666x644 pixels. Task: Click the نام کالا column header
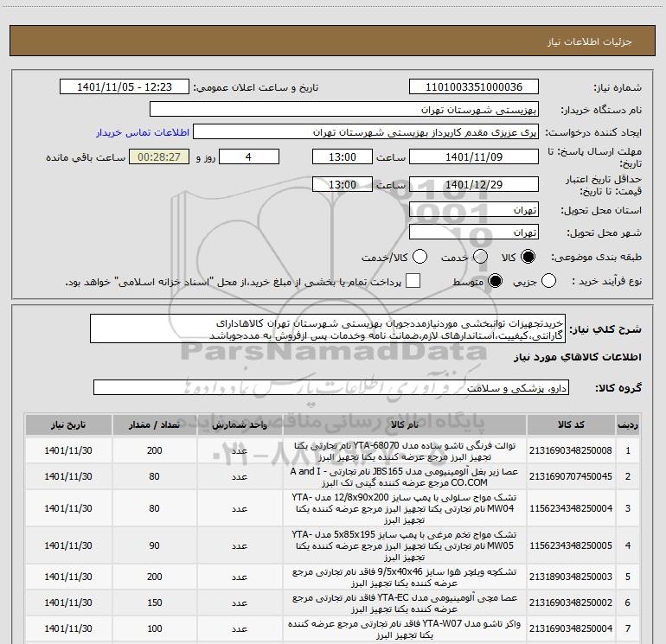coord(405,425)
